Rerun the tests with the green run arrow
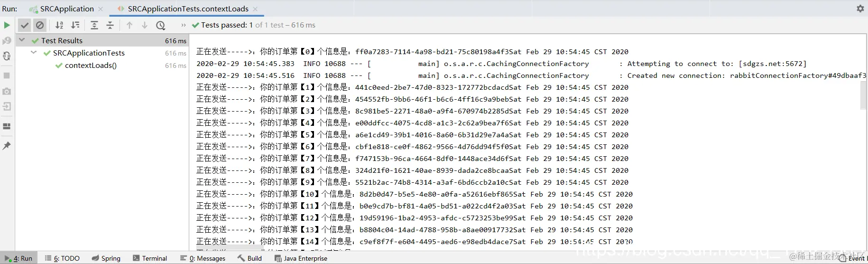Image resolution: width=868 pixels, height=264 pixels. tap(7, 25)
